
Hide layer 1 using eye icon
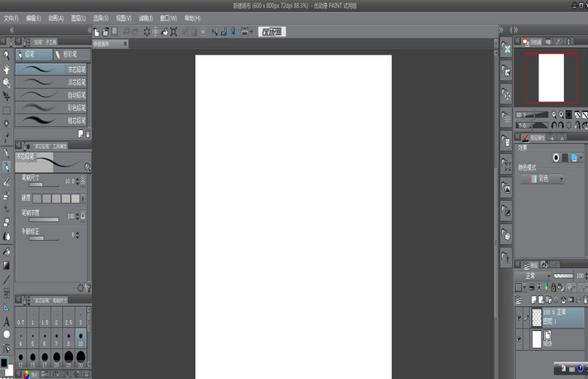click(519, 318)
